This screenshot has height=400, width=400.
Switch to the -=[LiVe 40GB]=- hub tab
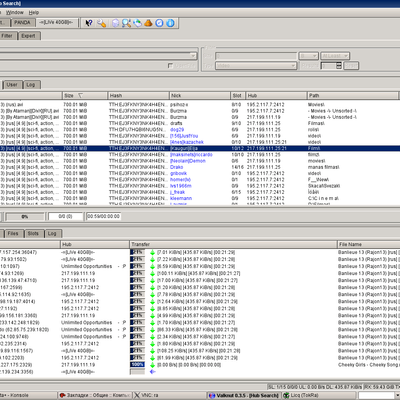(x=56, y=22)
